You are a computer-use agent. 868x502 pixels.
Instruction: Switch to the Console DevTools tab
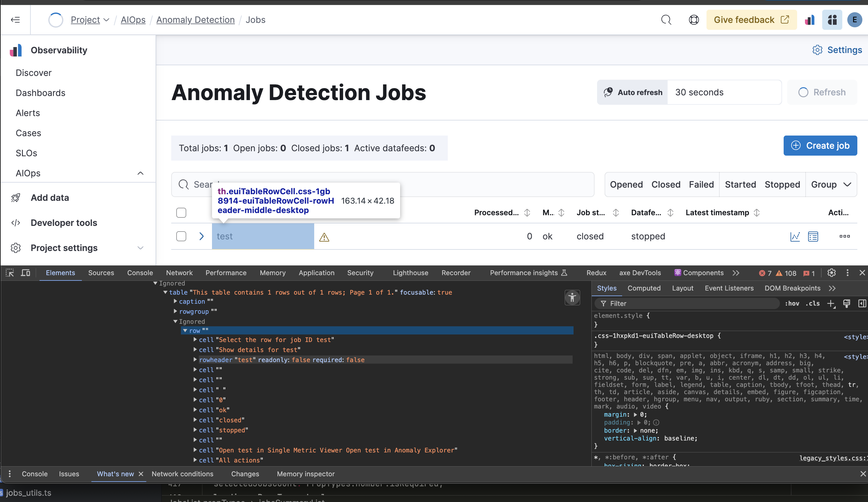coord(140,273)
